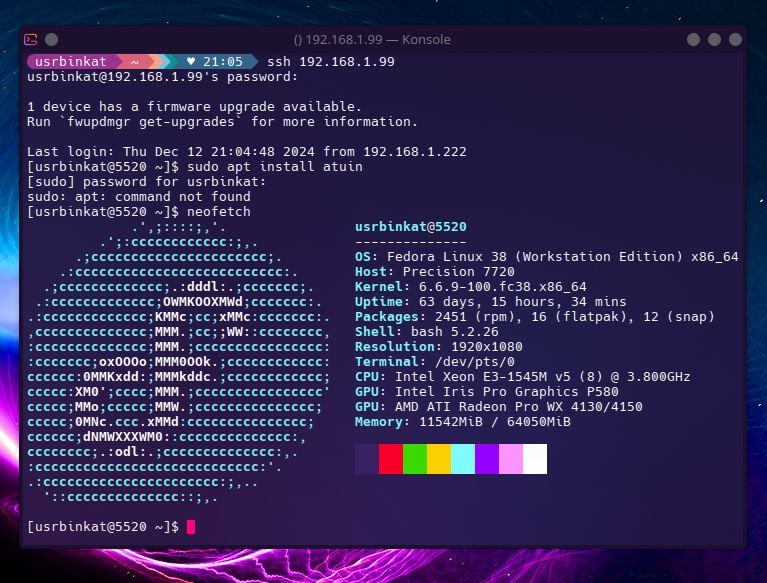Click the Resolution '1920x1080' line
The height and width of the screenshot is (583, 767).
[x=439, y=347]
